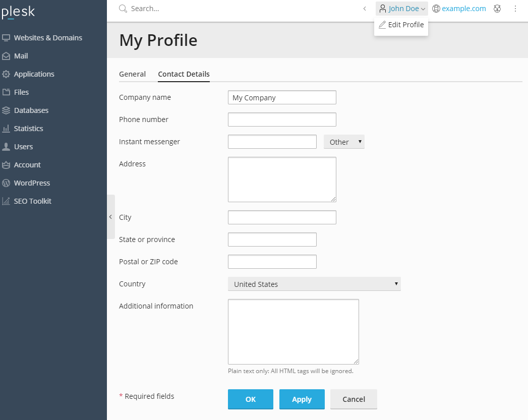
Task: Expand the John Doe user menu
Action: (402, 9)
